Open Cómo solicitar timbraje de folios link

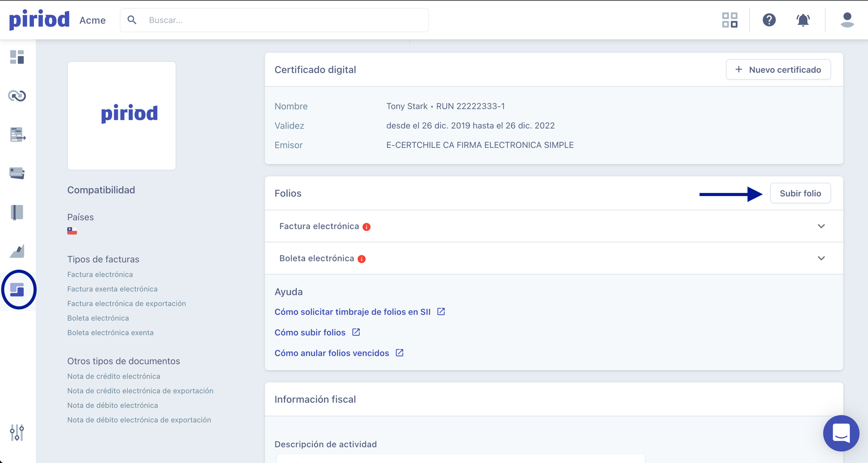pos(352,312)
